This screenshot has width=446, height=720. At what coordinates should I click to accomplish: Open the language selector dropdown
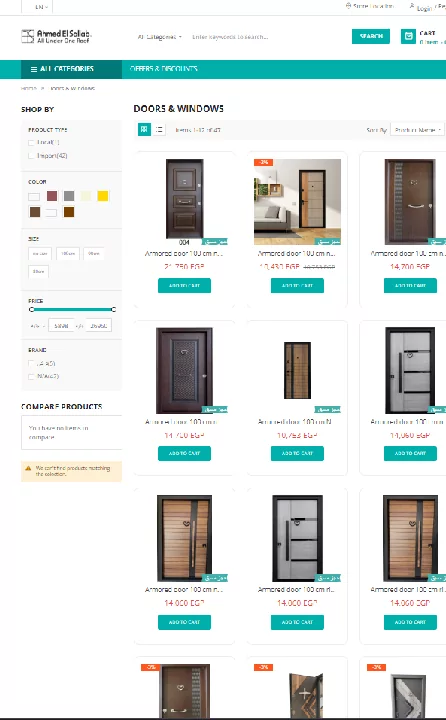pyautogui.click(x=41, y=7)
